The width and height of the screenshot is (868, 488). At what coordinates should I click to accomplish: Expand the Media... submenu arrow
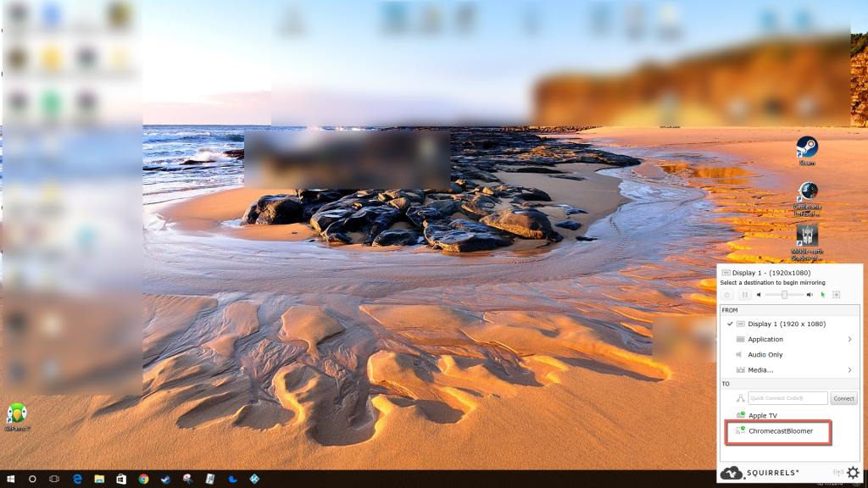849,370
